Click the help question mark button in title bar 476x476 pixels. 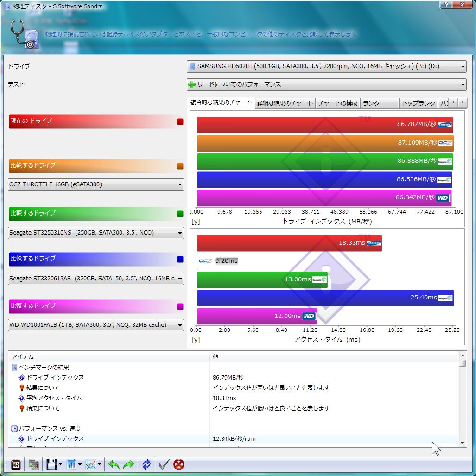[x=446, y=4]
